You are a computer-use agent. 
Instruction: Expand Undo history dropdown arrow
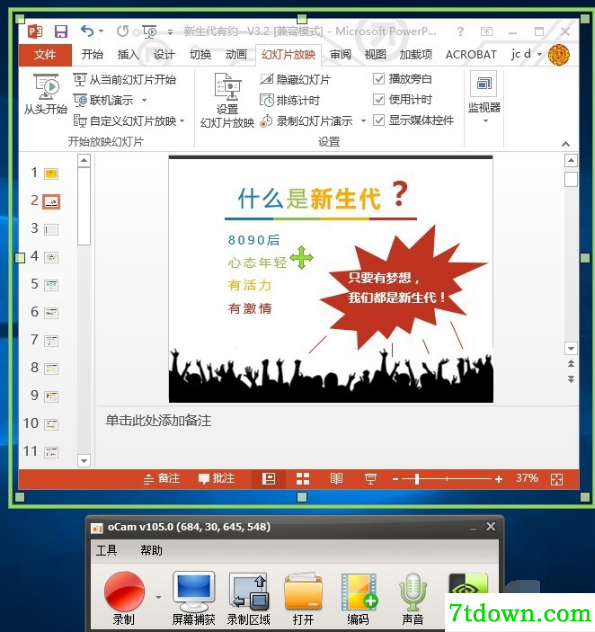click(x=101, y=31)
